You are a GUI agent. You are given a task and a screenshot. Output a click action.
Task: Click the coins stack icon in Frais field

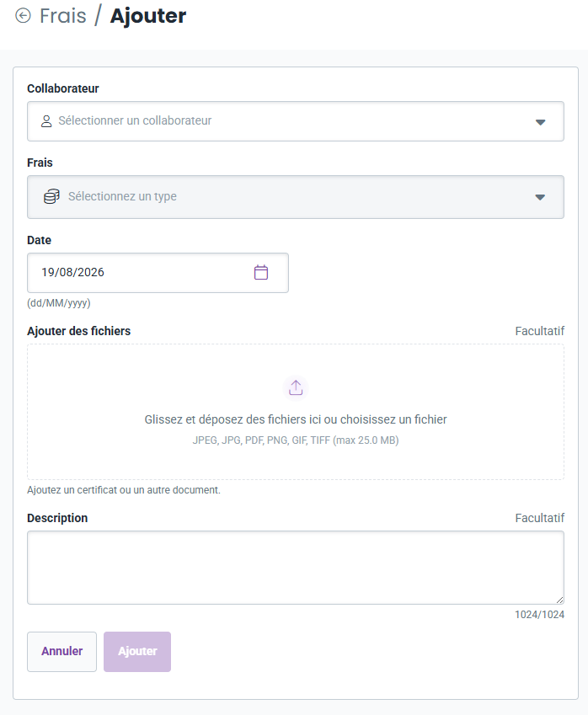pyautogui.click(x=51, y=196)
